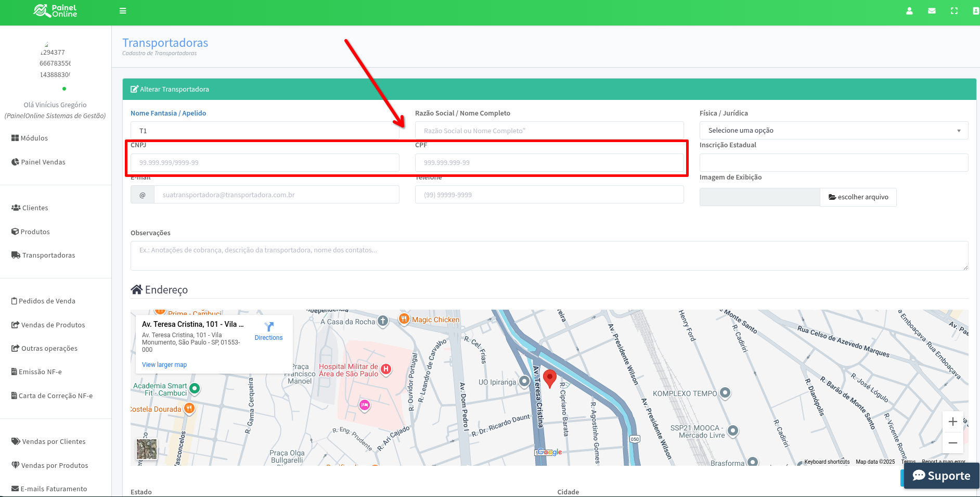Click the map zoom in plus button
Viewport: 980px width, 497px height.
952,422
